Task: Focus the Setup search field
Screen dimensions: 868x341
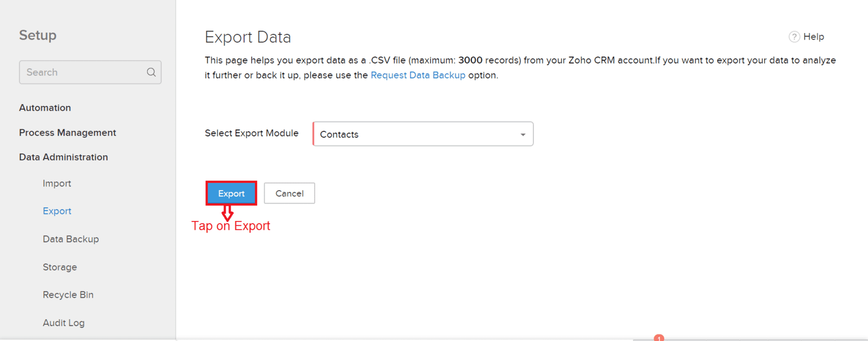Action: [90, 72]
